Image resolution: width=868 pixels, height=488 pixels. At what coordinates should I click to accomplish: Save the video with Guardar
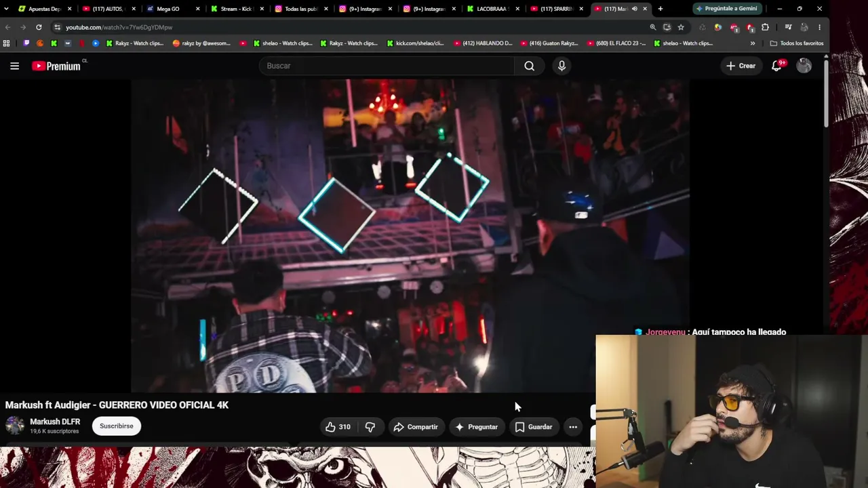(x=534, y=427)
